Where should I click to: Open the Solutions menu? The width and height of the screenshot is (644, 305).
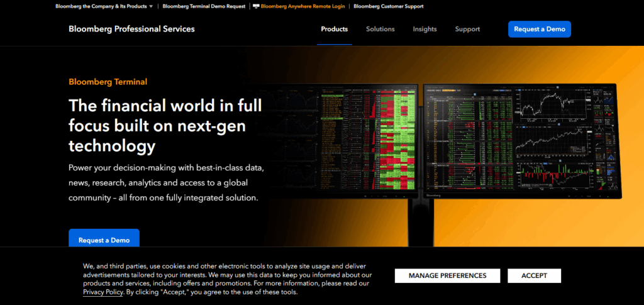tap(380, 29)
